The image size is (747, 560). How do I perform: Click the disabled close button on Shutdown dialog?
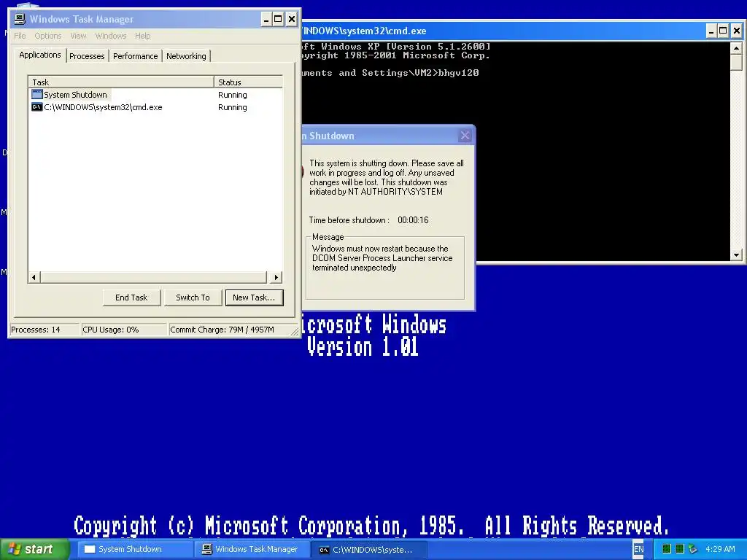465,136
